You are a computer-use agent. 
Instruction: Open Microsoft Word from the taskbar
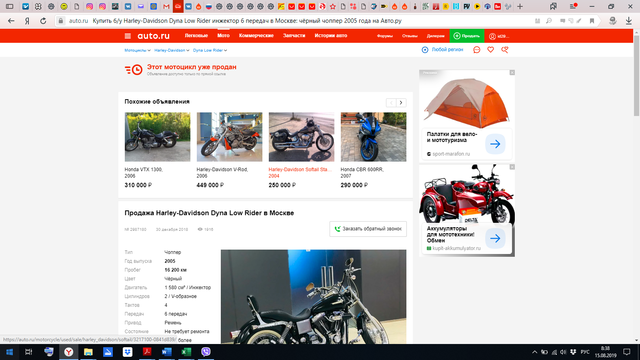[167, 352]
